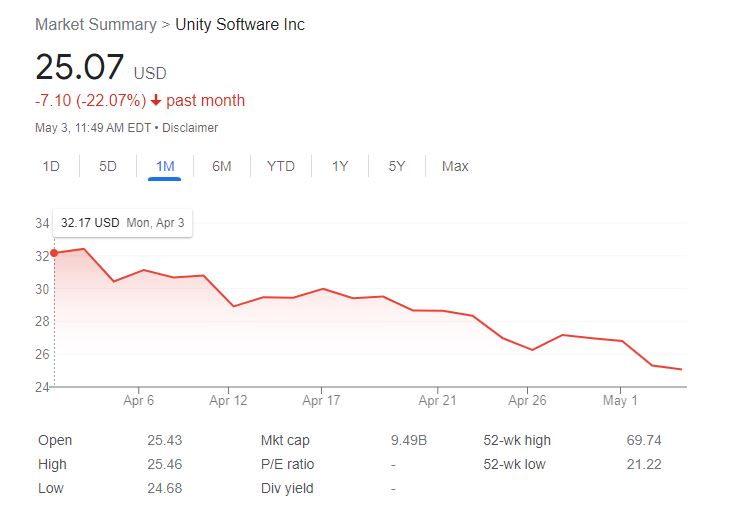
Task: Show the YTD chart range
Action: coord(281,166)
